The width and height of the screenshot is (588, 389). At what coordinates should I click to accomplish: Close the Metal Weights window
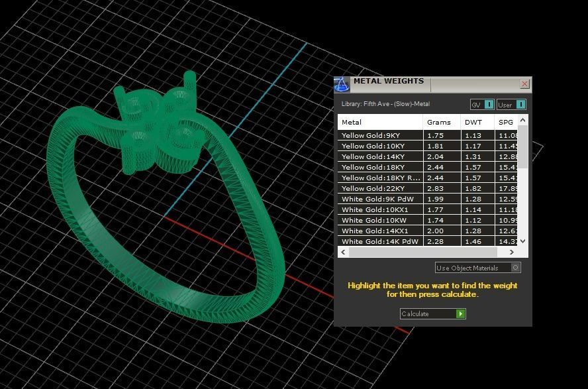pos(524,83)
